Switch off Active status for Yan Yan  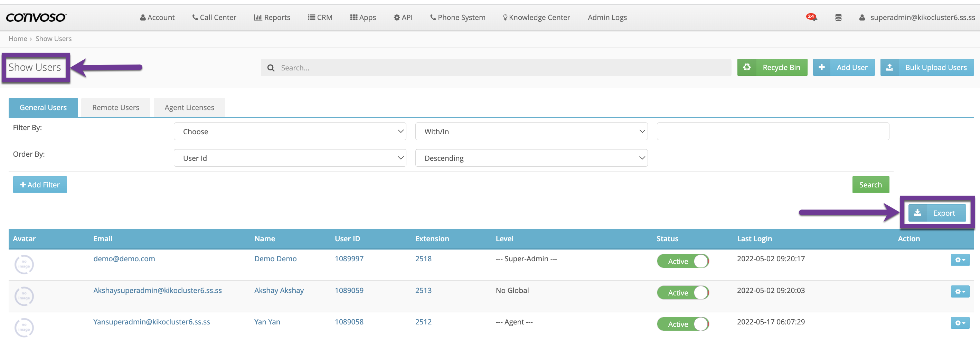point(682,324)
